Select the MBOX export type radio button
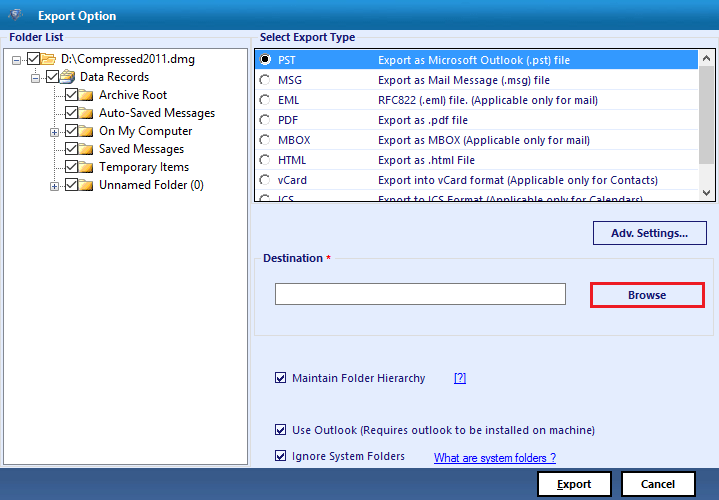 [265, 139]
